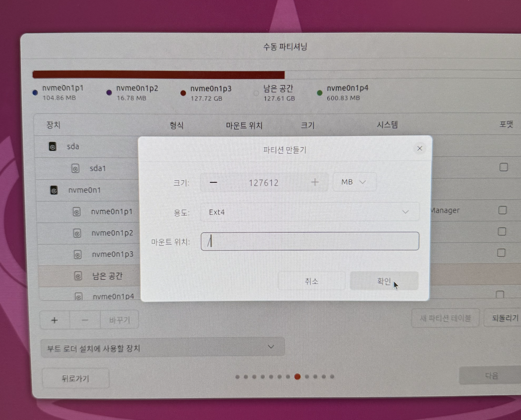Open the boot loader device dropdown

click(x=163, y=347)
